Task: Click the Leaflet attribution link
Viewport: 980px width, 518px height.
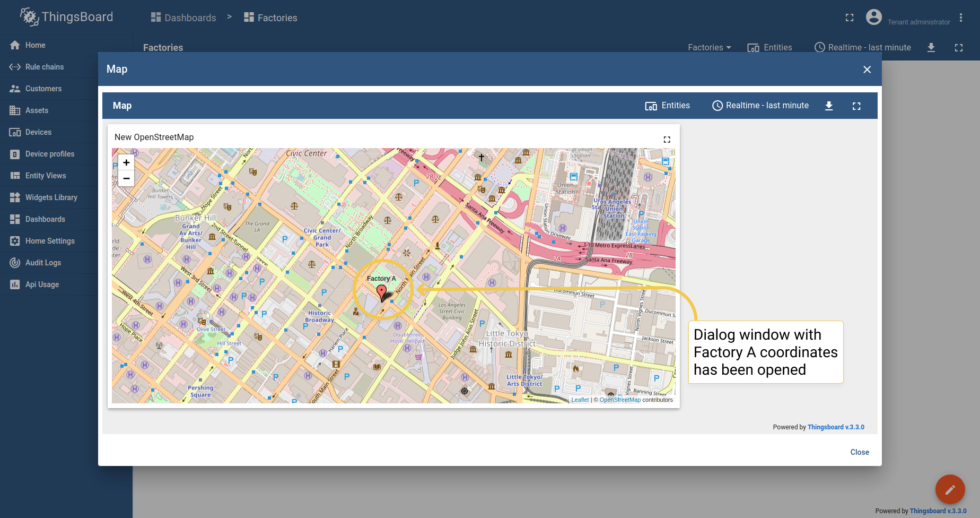Action: coord(580,400)
